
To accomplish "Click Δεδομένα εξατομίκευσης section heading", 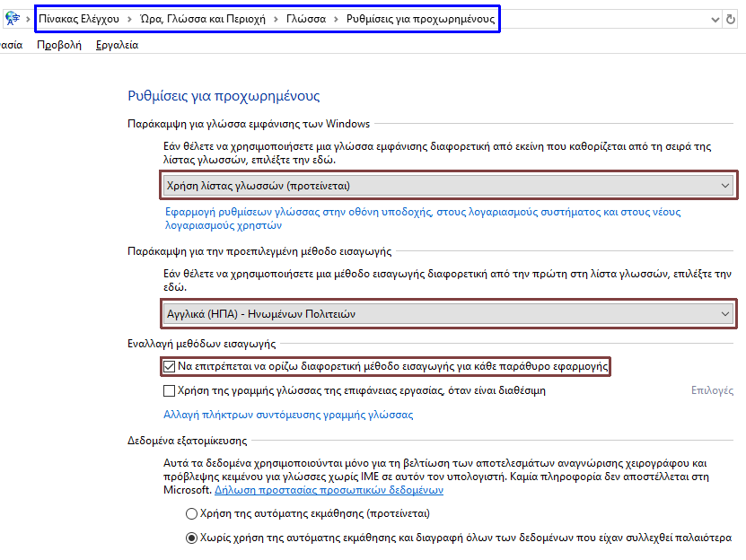I will 187,441.
